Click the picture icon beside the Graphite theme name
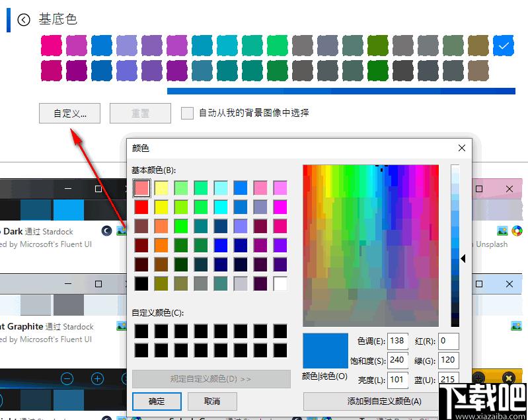528x420 pixels. pyautogui.click(x=122, y=326)
